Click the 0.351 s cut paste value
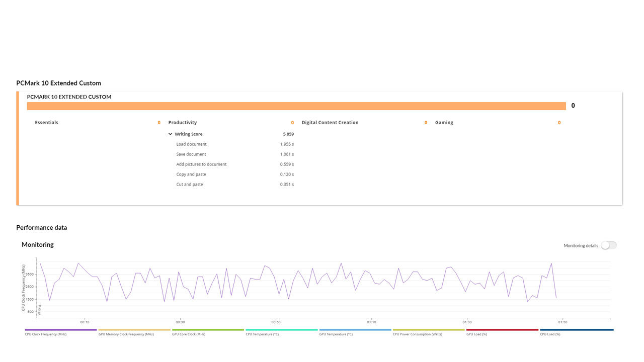This screenshot has width=644, height=362. (287, 185)
